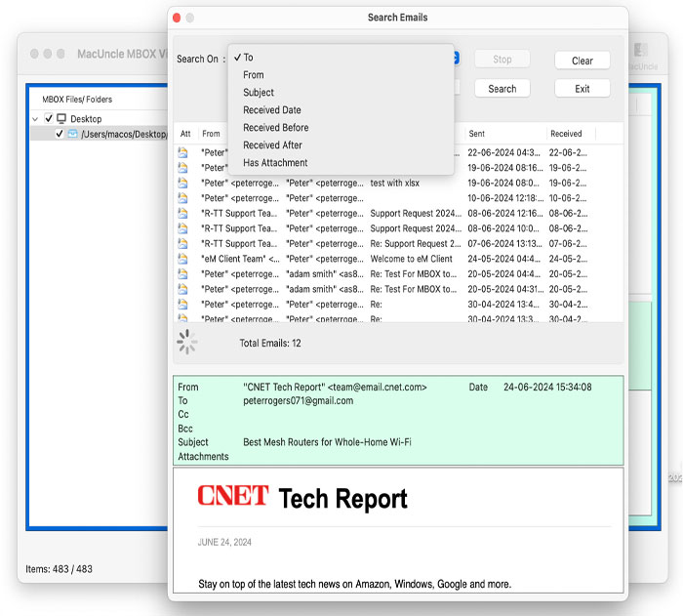Image resolution: width=683 pixels, height=616 pixels.
Task: Click the peterrogers071@gmail.com recipient address
Action: tap(298, 400)
